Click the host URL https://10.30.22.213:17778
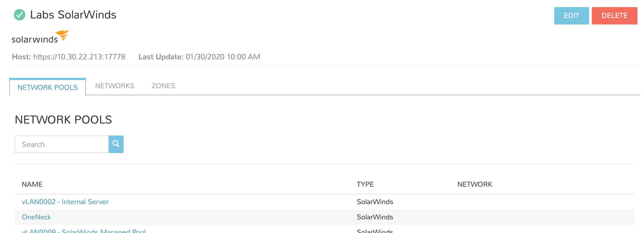 pos(79,57)
